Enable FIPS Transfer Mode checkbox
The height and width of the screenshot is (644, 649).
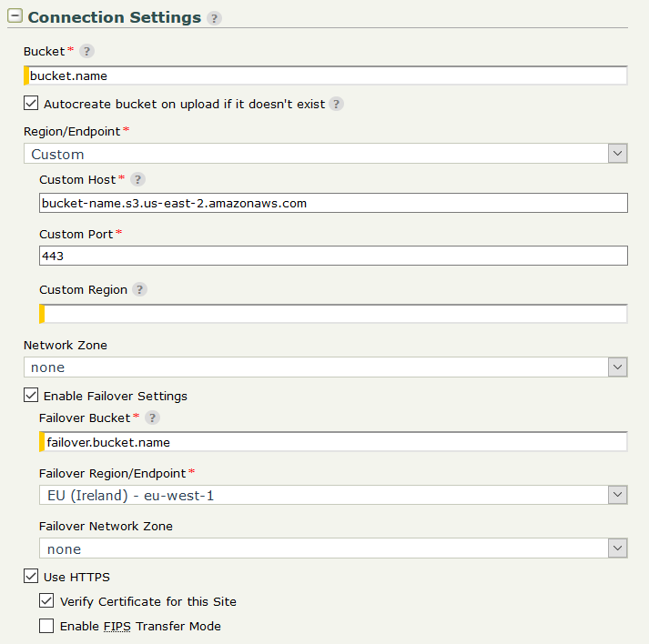point(46,626)
